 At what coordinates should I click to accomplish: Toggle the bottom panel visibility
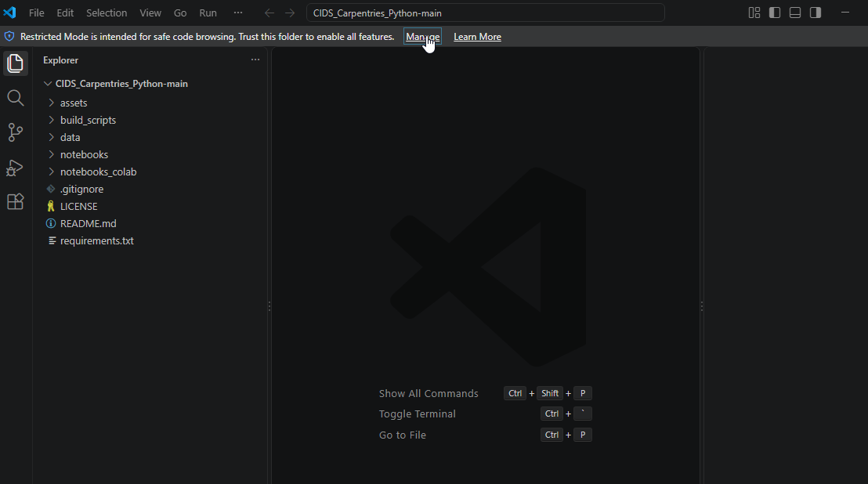(x=795, y=13)
